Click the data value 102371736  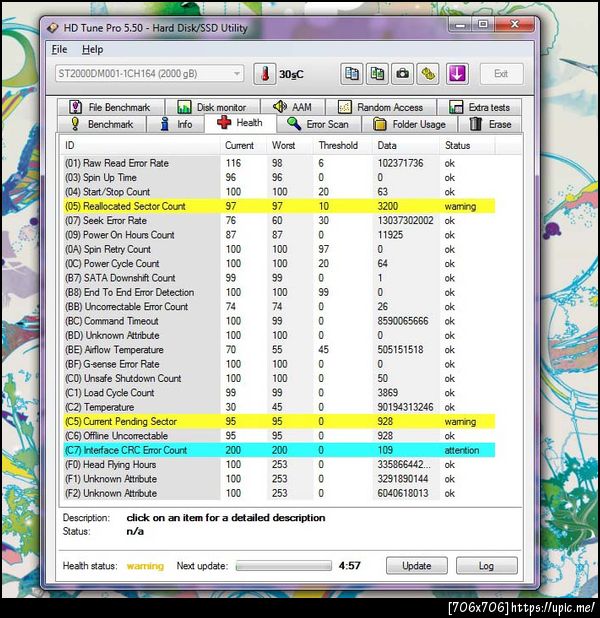[x=400, y=163]
